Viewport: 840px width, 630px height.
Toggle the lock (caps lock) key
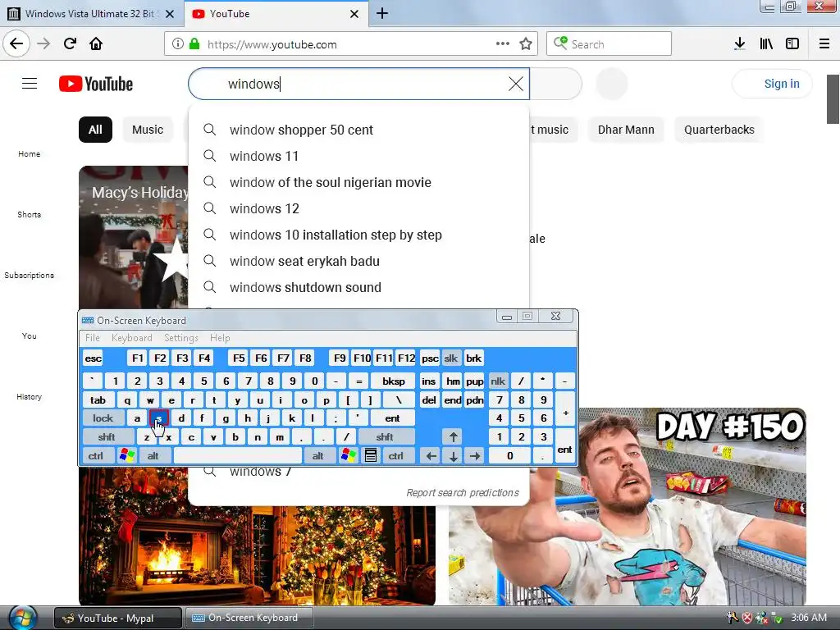tap(103, 418)
